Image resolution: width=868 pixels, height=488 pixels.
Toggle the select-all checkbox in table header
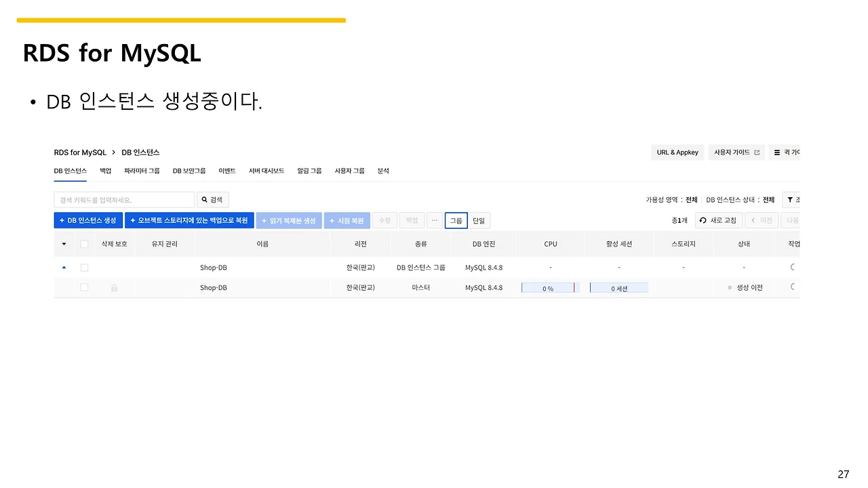point(84,244)
